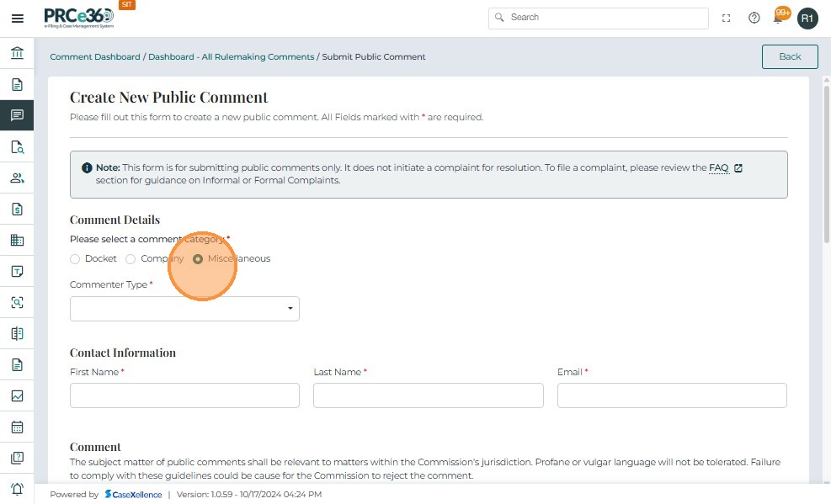Toggle fullscreen mode icon

pos(727,18)
